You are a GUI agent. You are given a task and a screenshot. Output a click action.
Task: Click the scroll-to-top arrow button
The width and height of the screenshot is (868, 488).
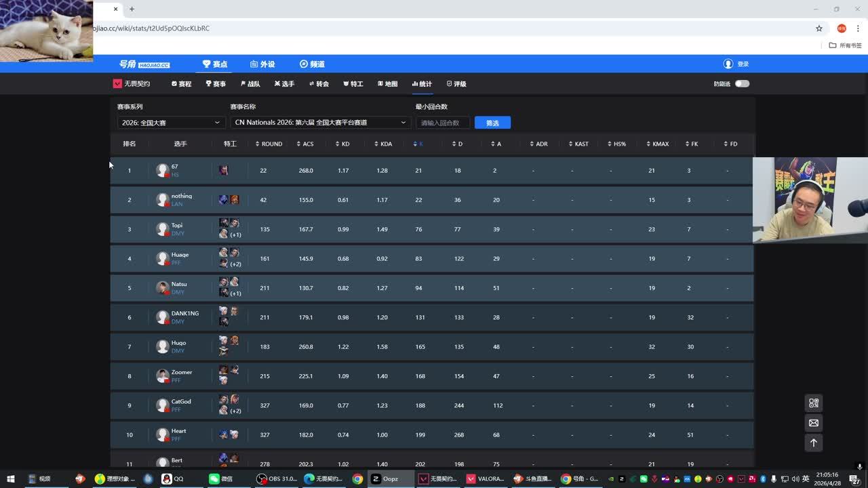pos(813,443)
